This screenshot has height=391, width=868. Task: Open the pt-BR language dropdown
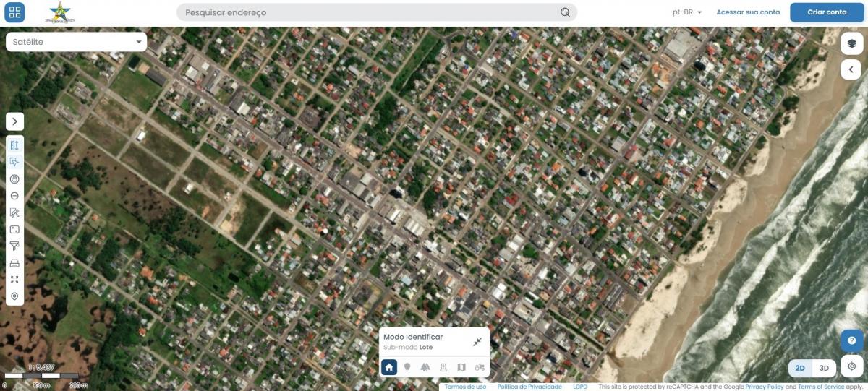click(687, 12)
